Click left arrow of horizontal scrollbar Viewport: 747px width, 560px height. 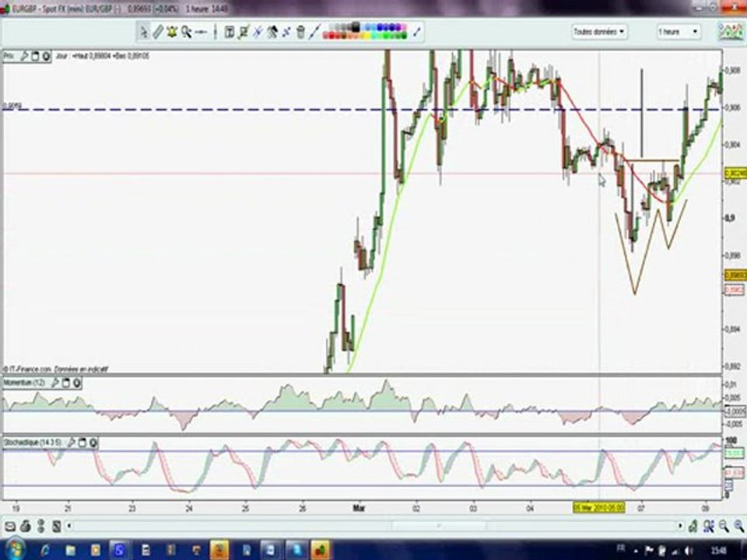click(69, 527)
